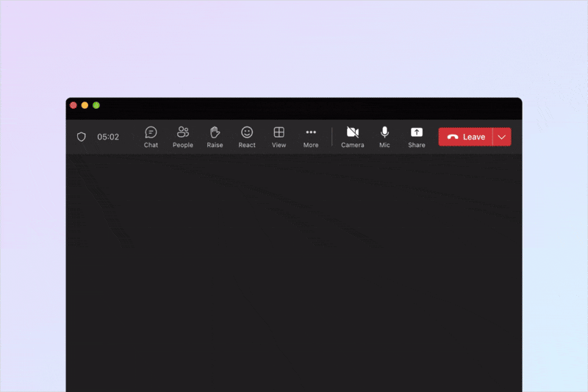Click the 05:02 meeting timer
The image size is (588, 392).
pos(108,137)
